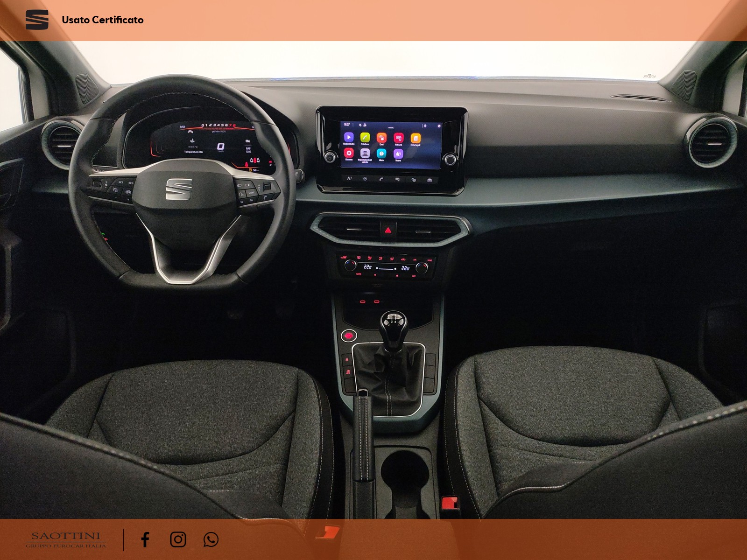Viewport: 747px width, 560px height.
Task: Click the left temperature knob
Action: (x=350, y=266)
